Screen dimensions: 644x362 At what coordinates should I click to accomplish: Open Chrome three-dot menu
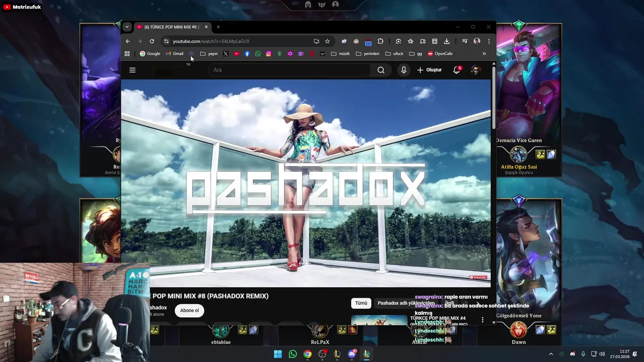click(x=489, y=41)
